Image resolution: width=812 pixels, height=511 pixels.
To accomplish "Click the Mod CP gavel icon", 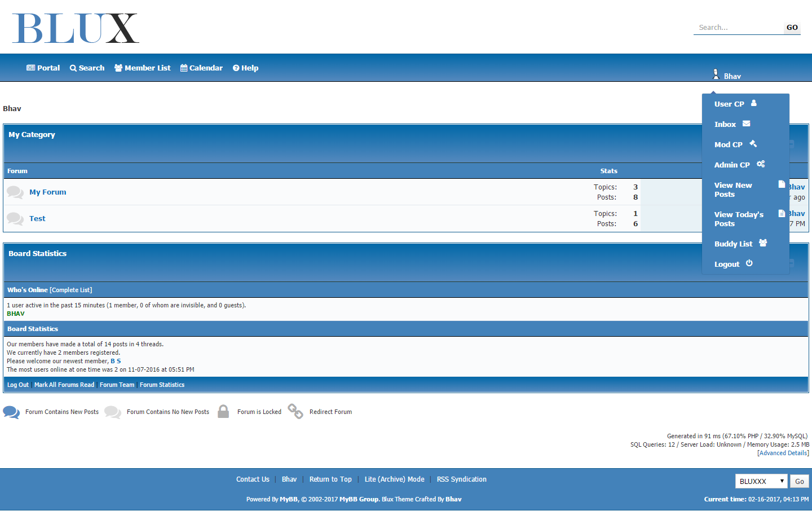I will click(753, 144).
